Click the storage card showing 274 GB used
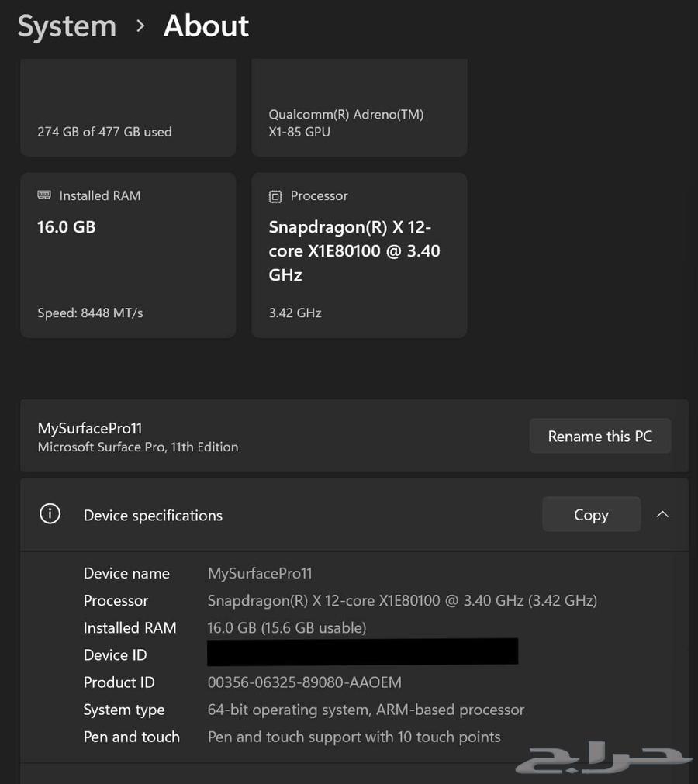The width and height of the screenshot is (698, 784). (128, 107)
